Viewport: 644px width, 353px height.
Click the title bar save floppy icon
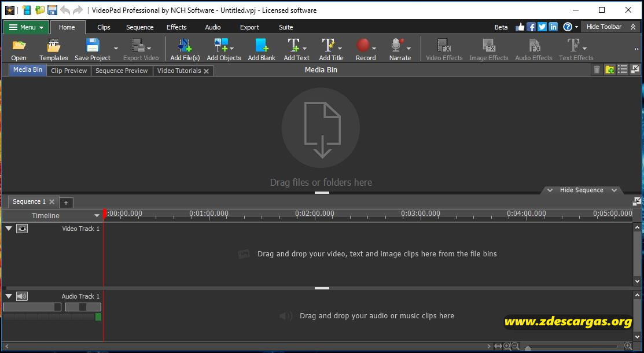[52, 10]
